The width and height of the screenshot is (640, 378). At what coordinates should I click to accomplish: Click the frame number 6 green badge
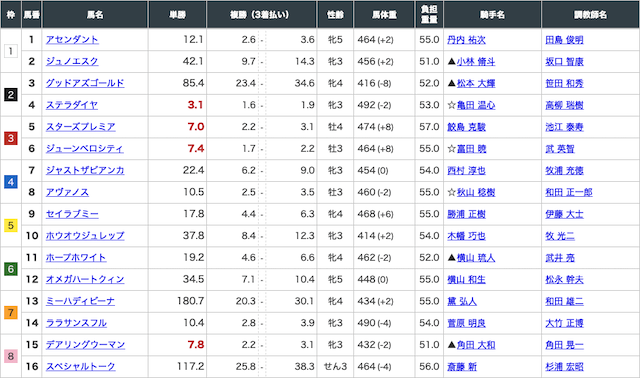(x=11, y=269)
